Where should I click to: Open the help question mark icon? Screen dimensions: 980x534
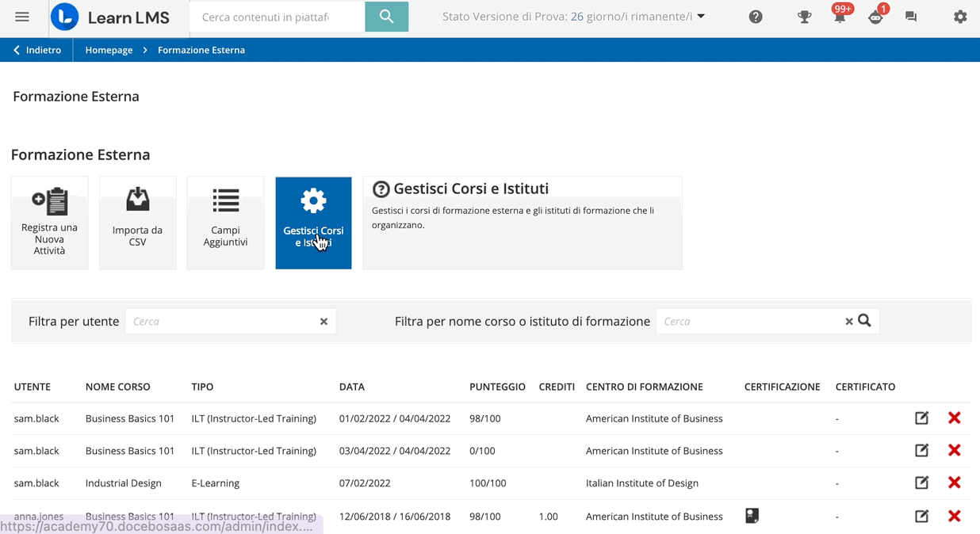click(756, 17)
